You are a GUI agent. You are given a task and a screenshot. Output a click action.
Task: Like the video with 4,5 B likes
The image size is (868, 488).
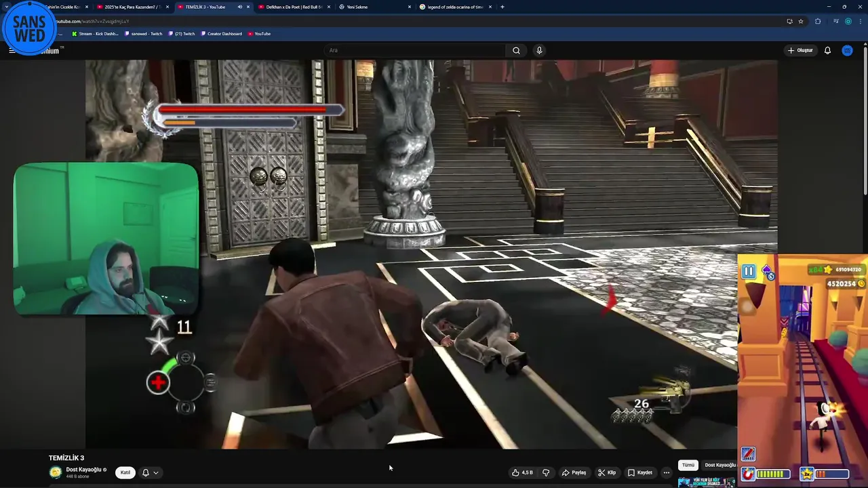click(522, 472)
